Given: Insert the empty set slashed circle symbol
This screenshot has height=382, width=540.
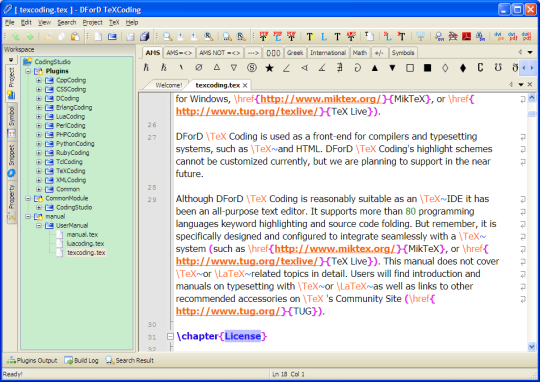Looking at the screenshot, I should (199, 68).
